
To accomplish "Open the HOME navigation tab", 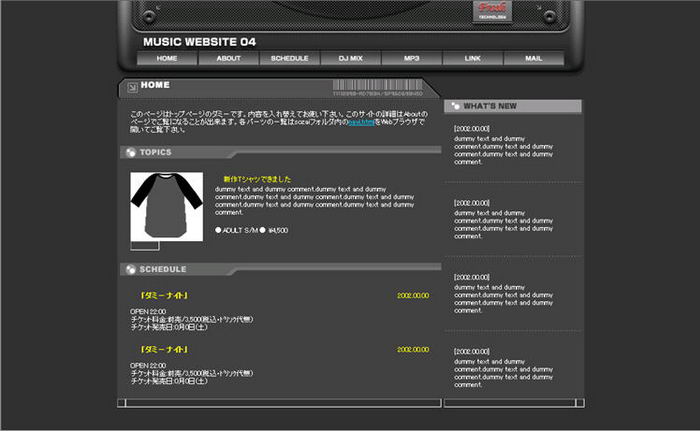I will click(167, 59).
